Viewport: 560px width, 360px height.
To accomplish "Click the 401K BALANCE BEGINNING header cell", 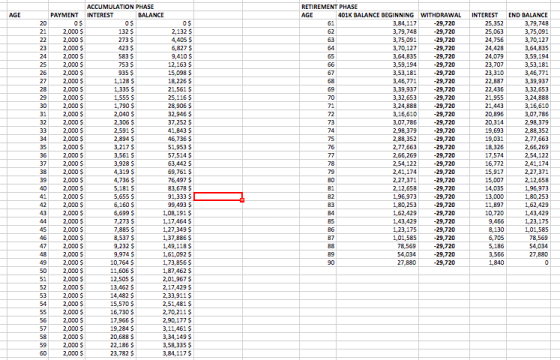I will 377,15.
